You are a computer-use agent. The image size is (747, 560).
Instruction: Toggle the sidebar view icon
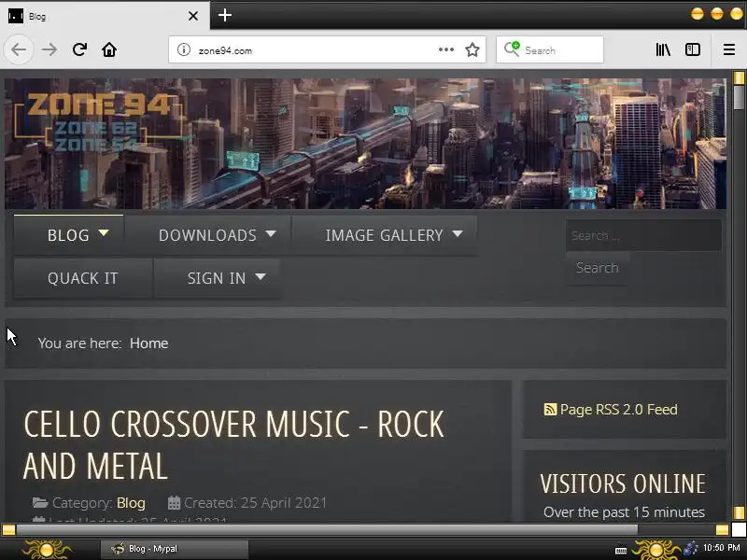click(692, 49)
